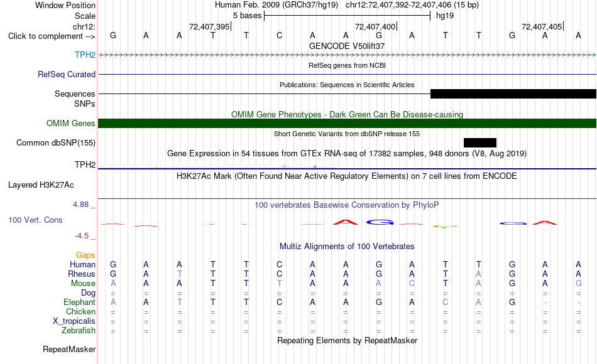The image size is (597, 364).
Task: Select the Mouse species label
Action: pyautogui.click(x=83, y=284)
